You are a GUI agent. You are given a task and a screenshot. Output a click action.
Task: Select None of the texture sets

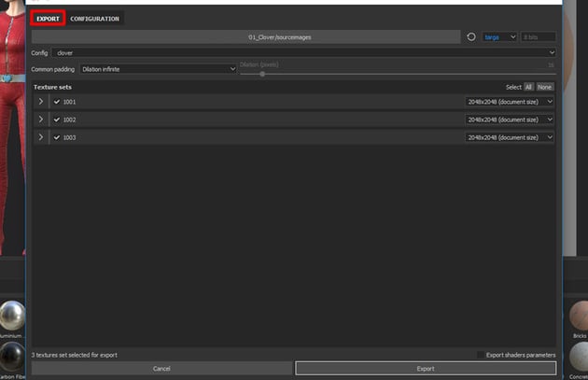[544, 87]
